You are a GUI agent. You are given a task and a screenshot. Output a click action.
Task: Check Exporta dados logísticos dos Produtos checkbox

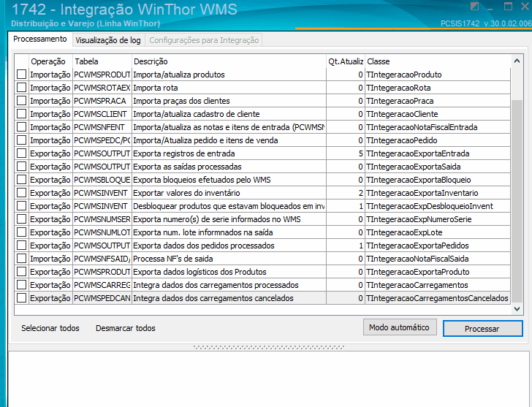[22, 272]
